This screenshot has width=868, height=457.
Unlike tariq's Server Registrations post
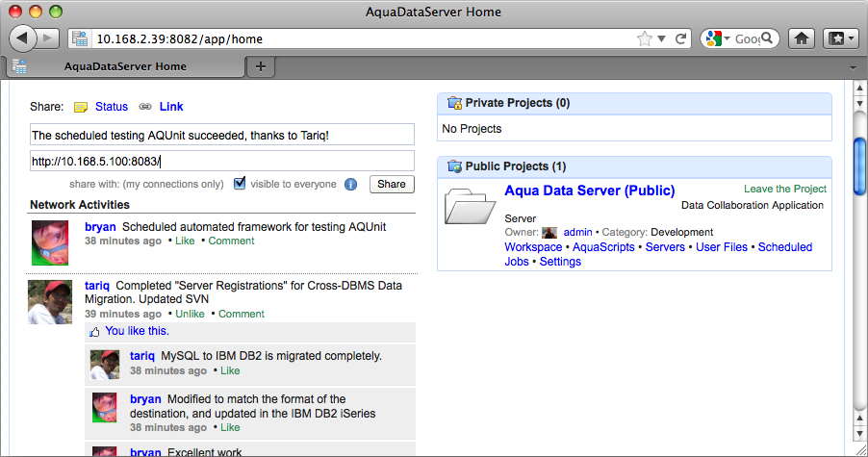click(x=190, y=314)
